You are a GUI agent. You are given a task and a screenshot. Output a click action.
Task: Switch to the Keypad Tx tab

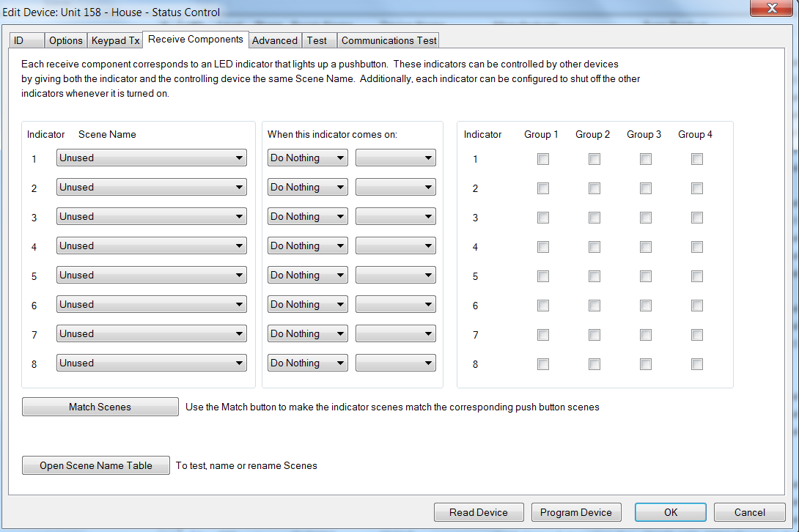coord(115,40)
